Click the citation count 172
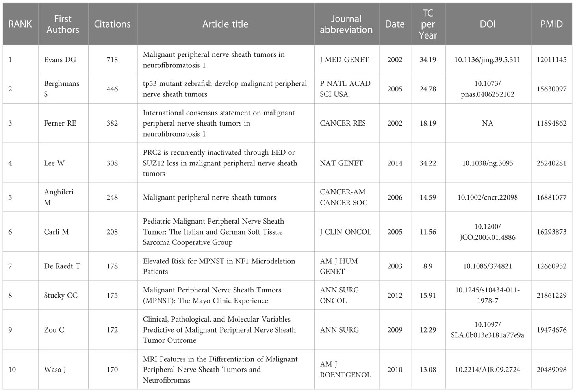 click(x=112, y=330)
